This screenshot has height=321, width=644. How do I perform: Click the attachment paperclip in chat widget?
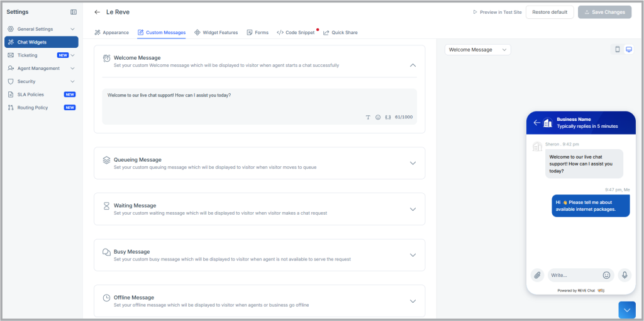pos(537,275)
